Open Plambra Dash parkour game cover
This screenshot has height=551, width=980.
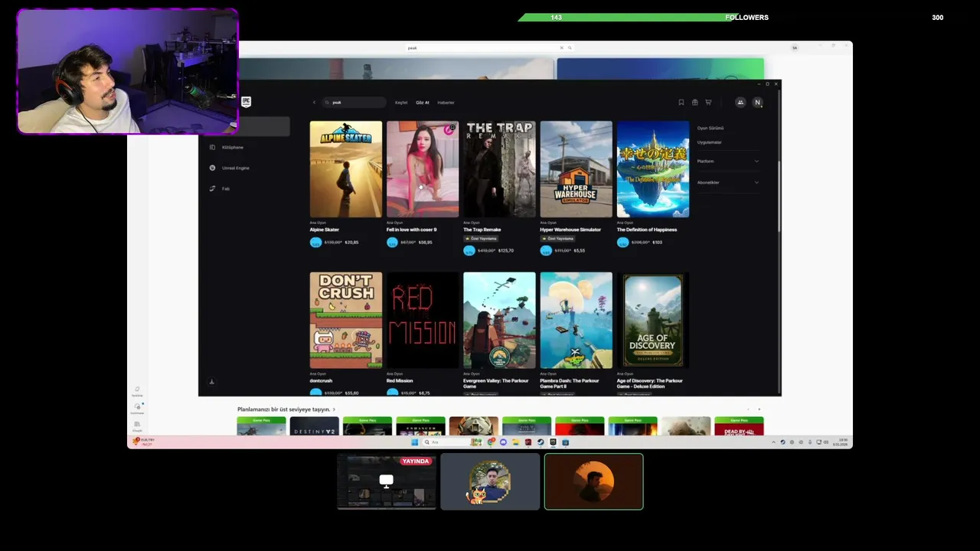click(x=576, y=320)
